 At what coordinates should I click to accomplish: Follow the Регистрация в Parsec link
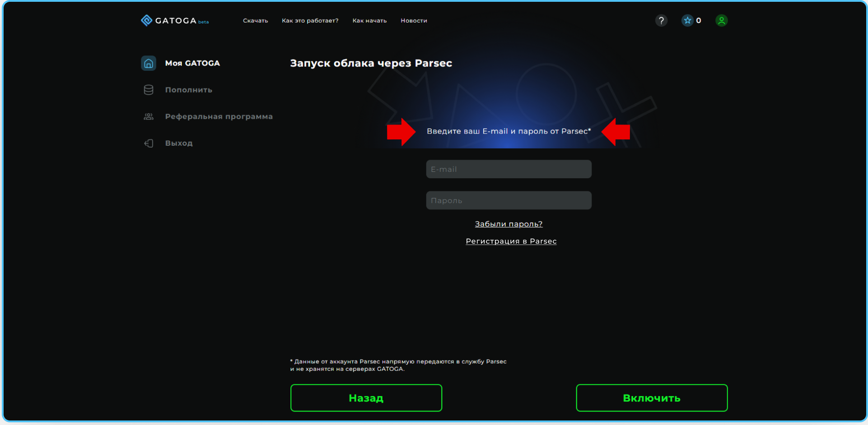(x=511, y=241)
